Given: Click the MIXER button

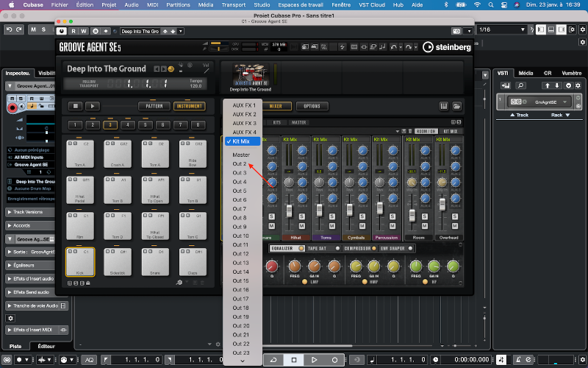Looking at the screenshot, I should click(276, 106).
